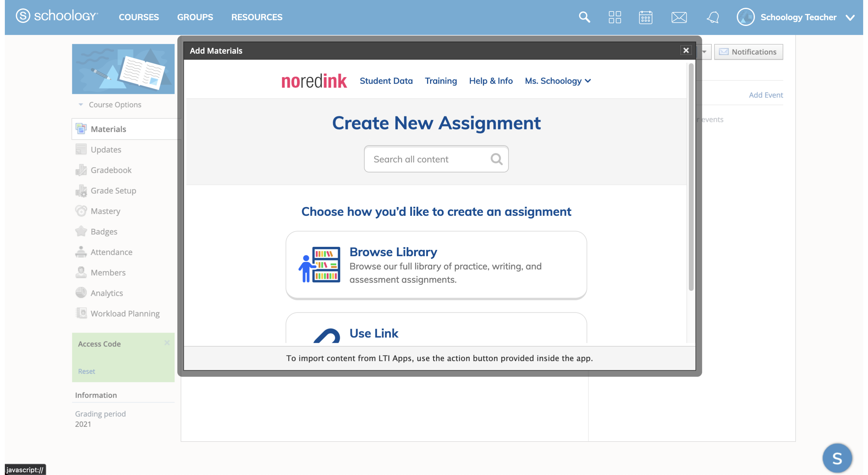Viewport: 868px width, 475px height.
Task: Select the Materials sidebar link
Action: pos(108,129)
